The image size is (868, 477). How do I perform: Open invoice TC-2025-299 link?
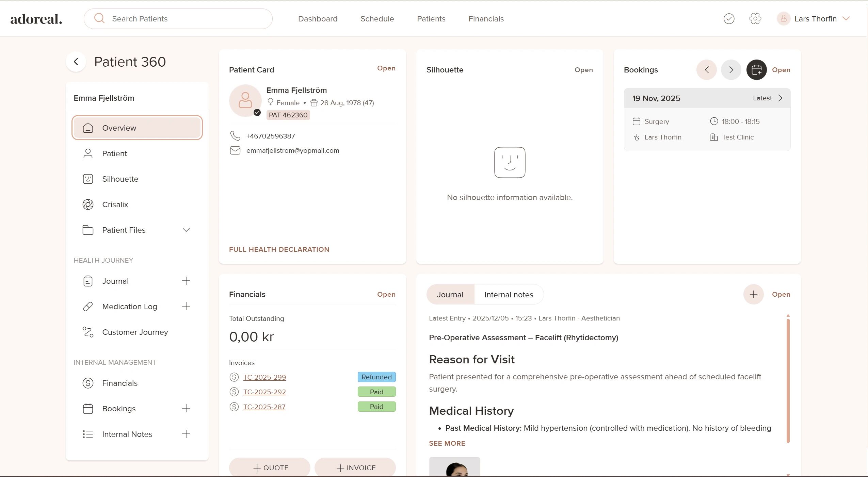tap(264, 377)
